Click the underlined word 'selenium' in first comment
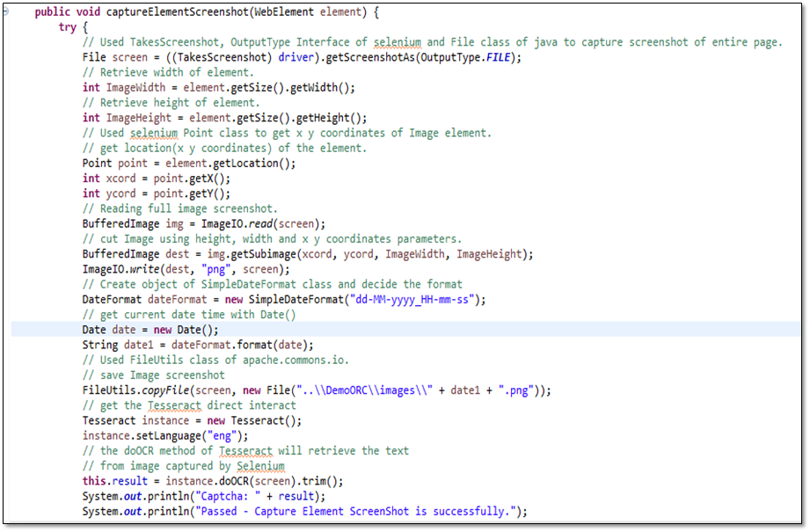The image size is (810, 532). click(398, 42)
